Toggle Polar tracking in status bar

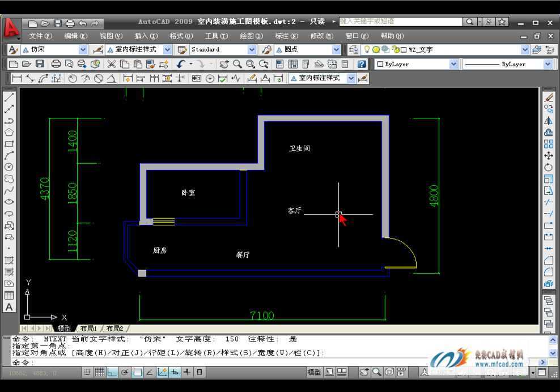coord(125,372)
